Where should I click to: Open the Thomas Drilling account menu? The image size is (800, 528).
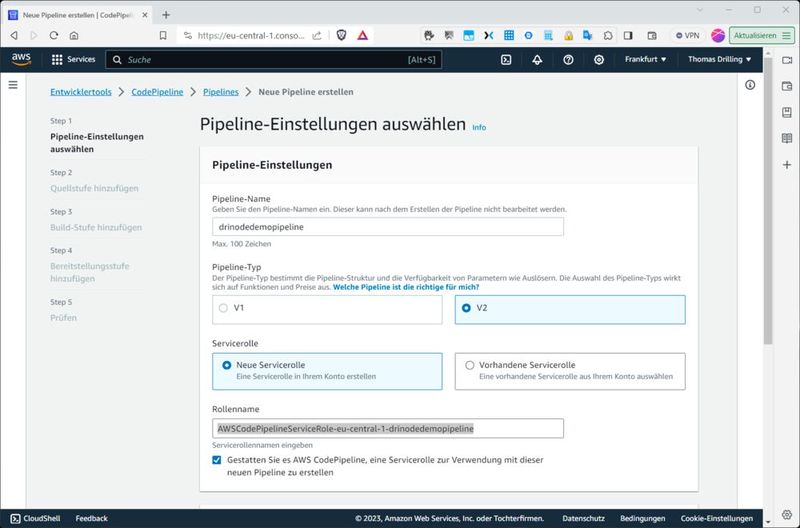(x=719, y=60)
